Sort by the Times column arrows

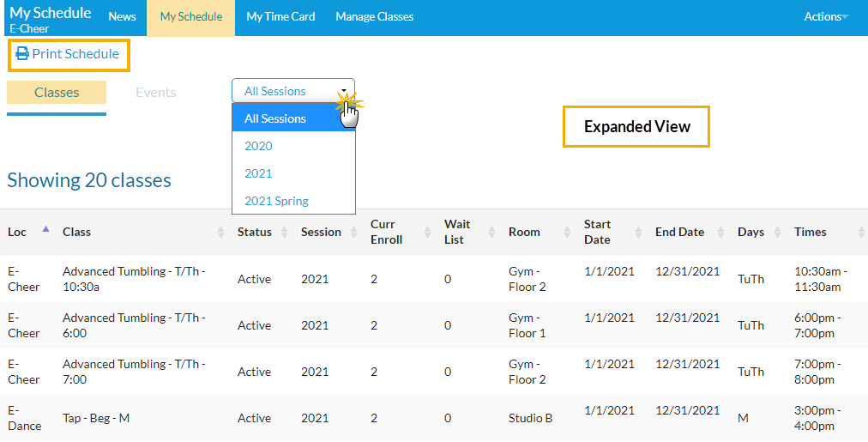pos(861,232)
